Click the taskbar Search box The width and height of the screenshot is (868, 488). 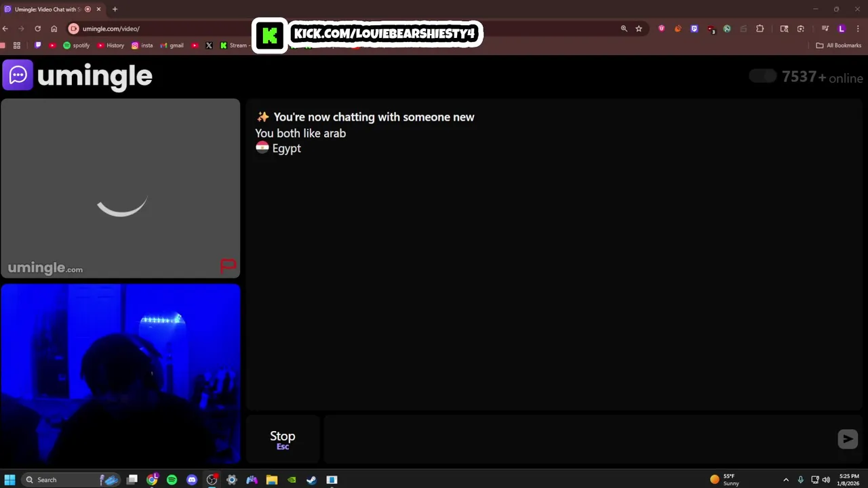pos(70,480)
